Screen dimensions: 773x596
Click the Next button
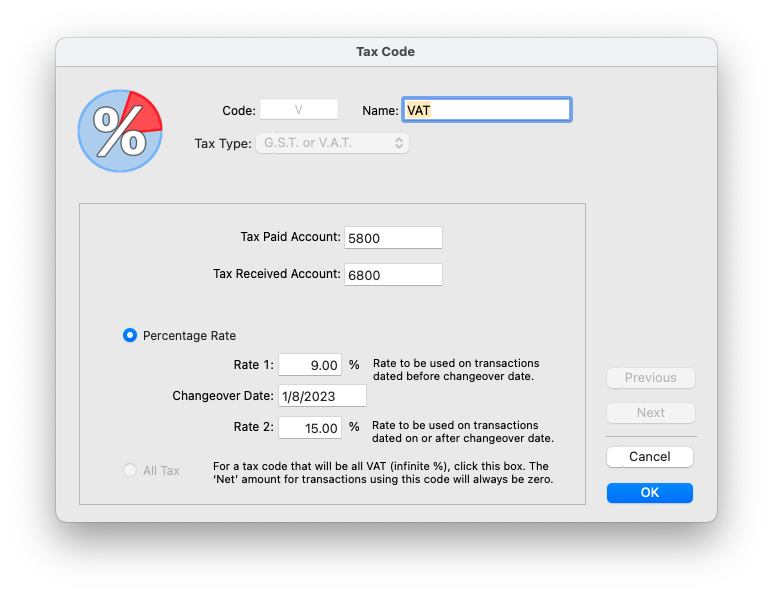click(x=651, y=413)
